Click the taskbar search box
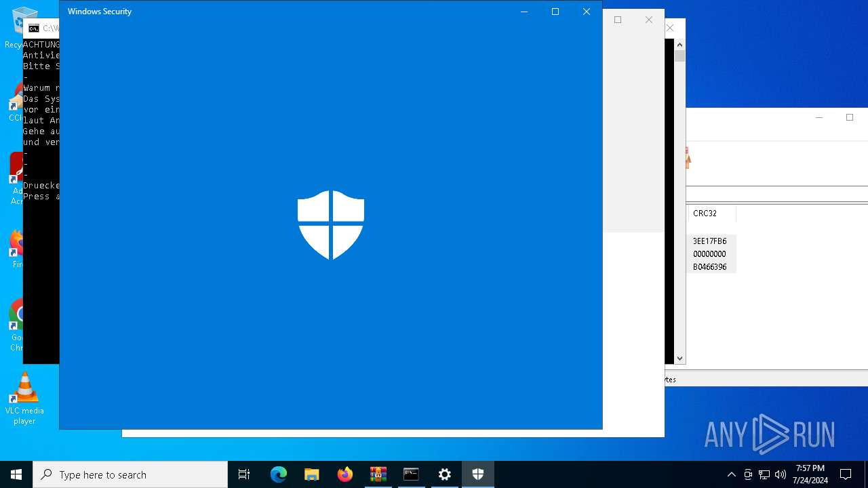This screenshot has width=868, height=488. click(130, 474)
